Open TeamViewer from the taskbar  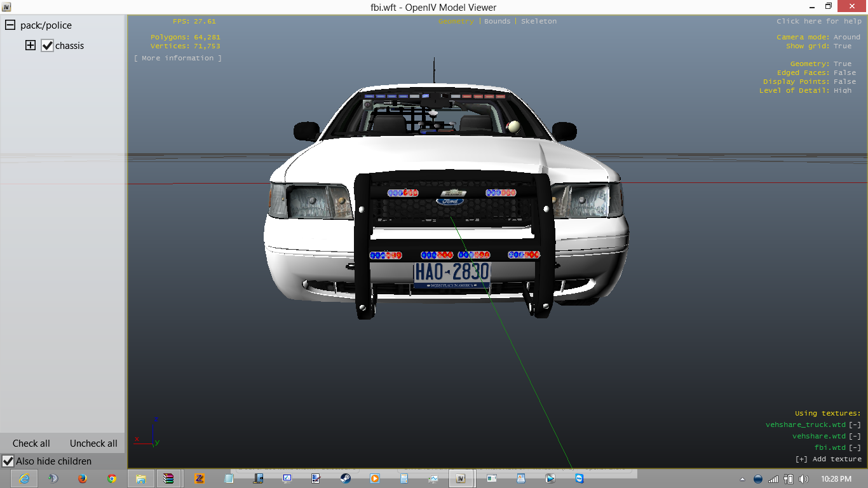click(x=579, y=478)
